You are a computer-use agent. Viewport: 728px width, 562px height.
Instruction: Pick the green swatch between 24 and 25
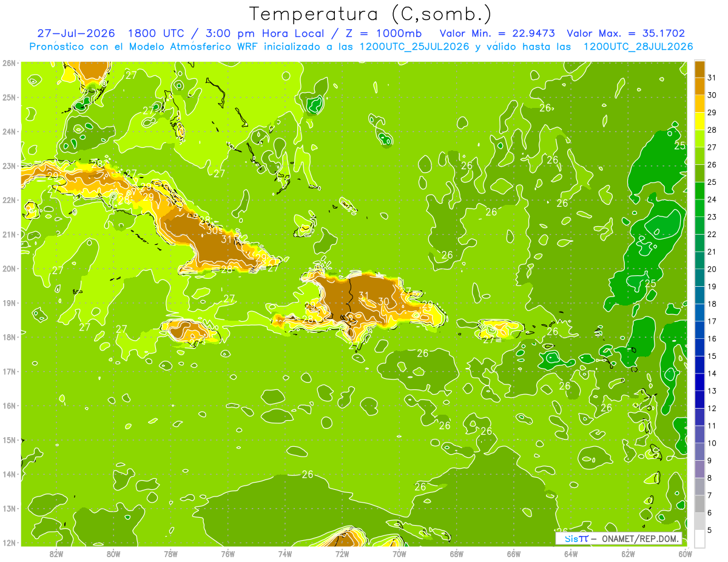(699, 191)
